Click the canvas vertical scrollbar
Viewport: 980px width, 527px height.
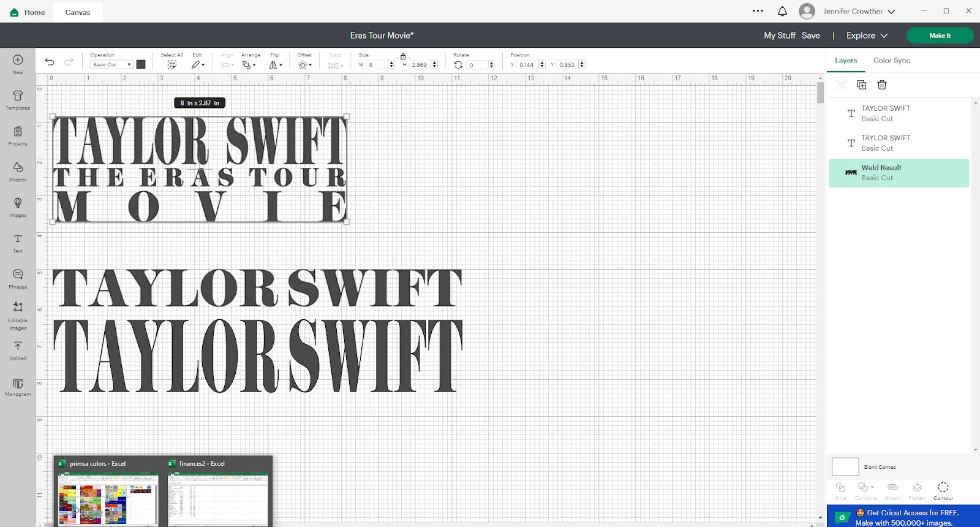coord(820,93)
